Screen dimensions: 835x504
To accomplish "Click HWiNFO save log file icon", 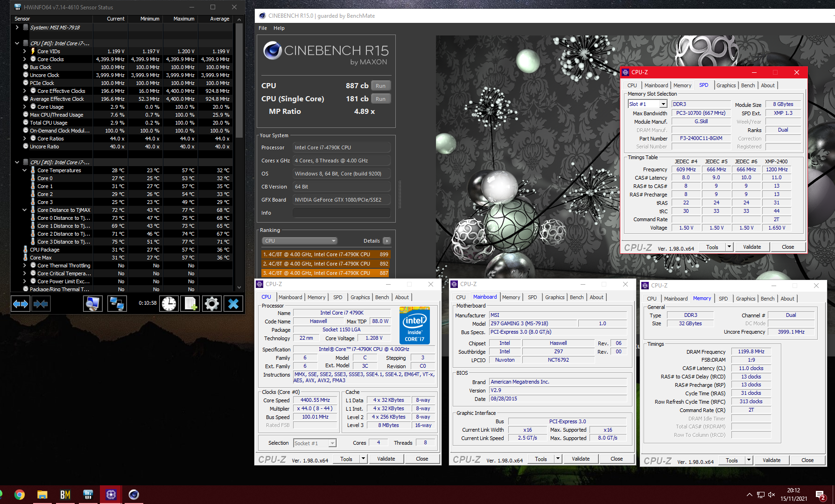I will [190, 304].
